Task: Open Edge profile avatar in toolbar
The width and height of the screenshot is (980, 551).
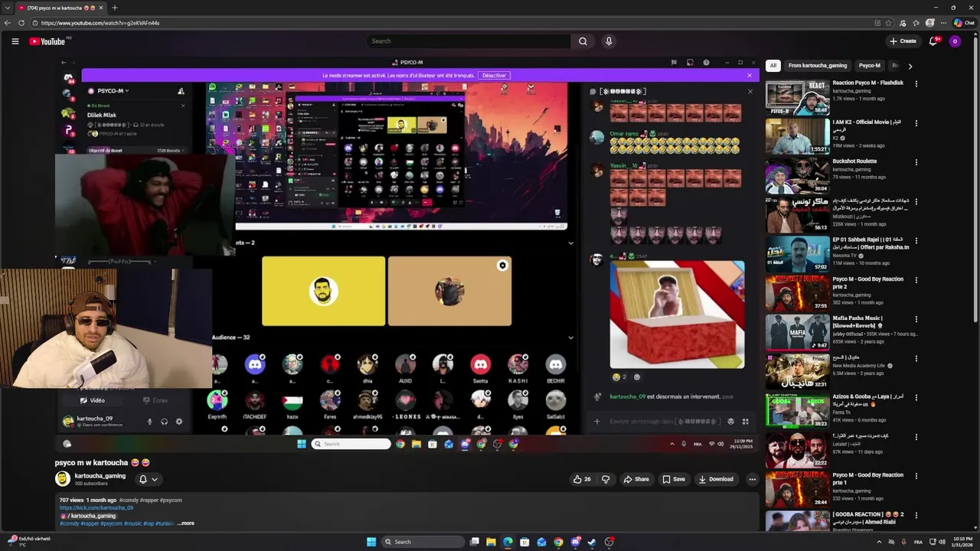Action: coord(929,23)
